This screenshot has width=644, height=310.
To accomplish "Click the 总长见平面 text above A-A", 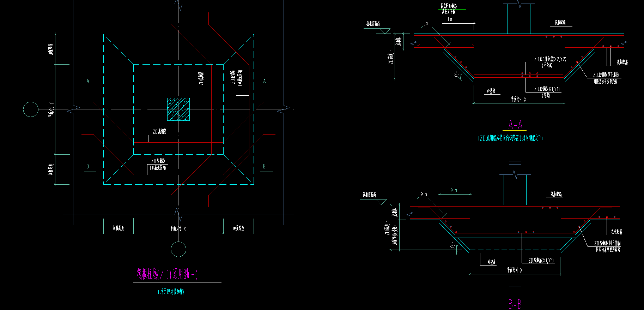I will [x=449, y=12].
